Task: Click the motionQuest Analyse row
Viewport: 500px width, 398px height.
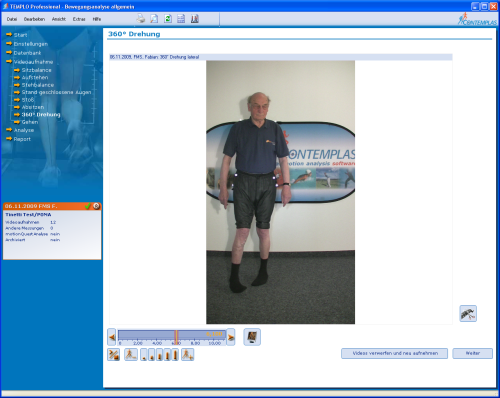Action: click(32, 234)
